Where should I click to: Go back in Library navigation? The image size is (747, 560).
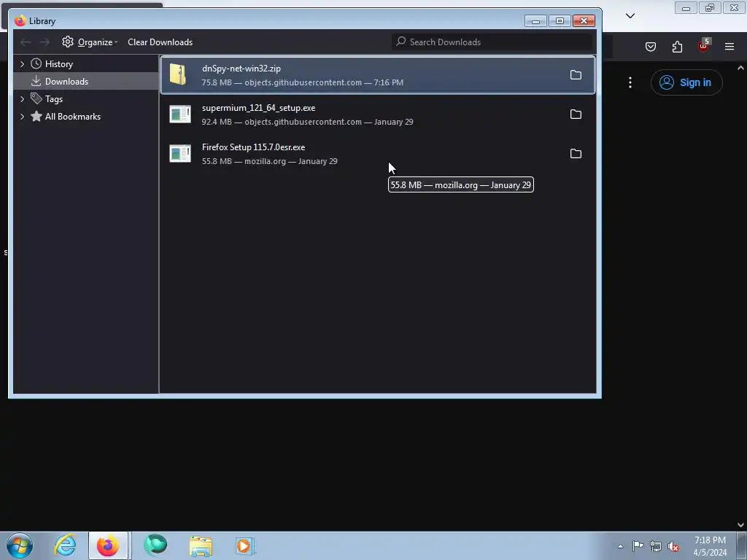coord(26,42)
